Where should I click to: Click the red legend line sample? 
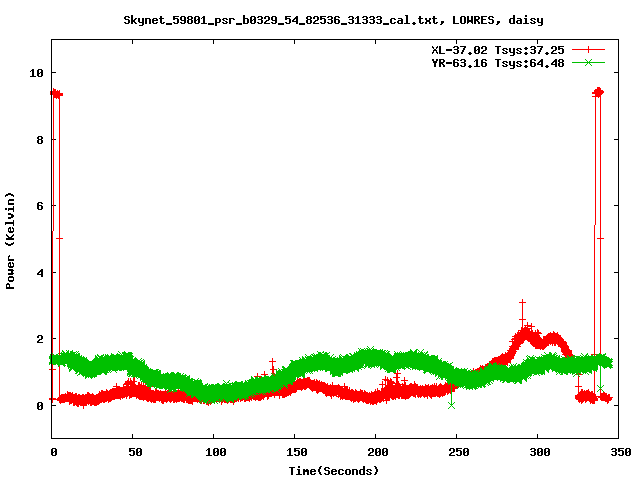588,50
